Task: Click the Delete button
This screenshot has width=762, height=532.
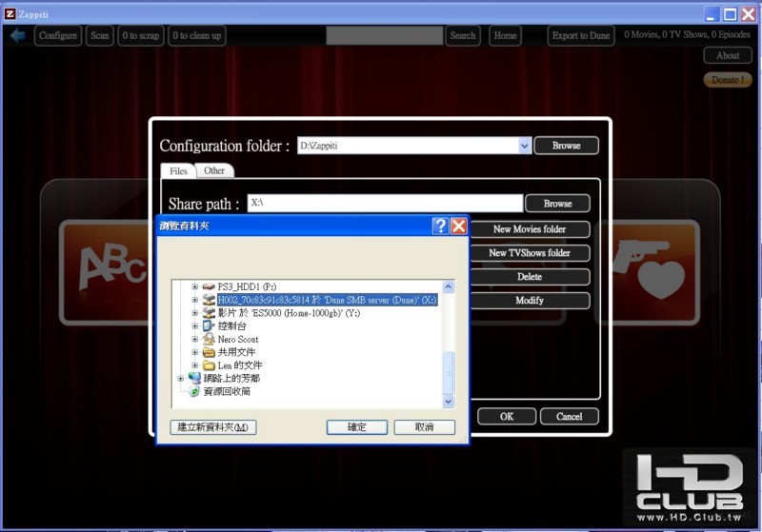Action: pyautogui.click(x=530, y=277)
